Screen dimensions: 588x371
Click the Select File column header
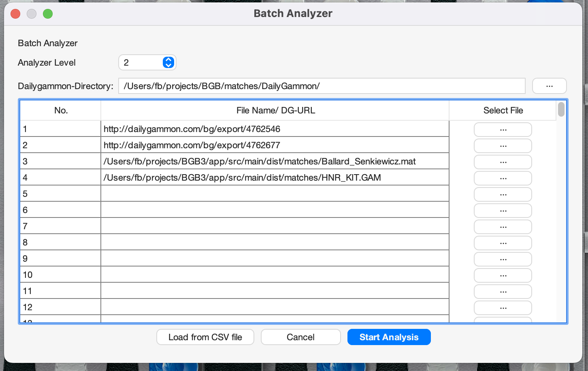pyautogui.click(x=503, y=110)
